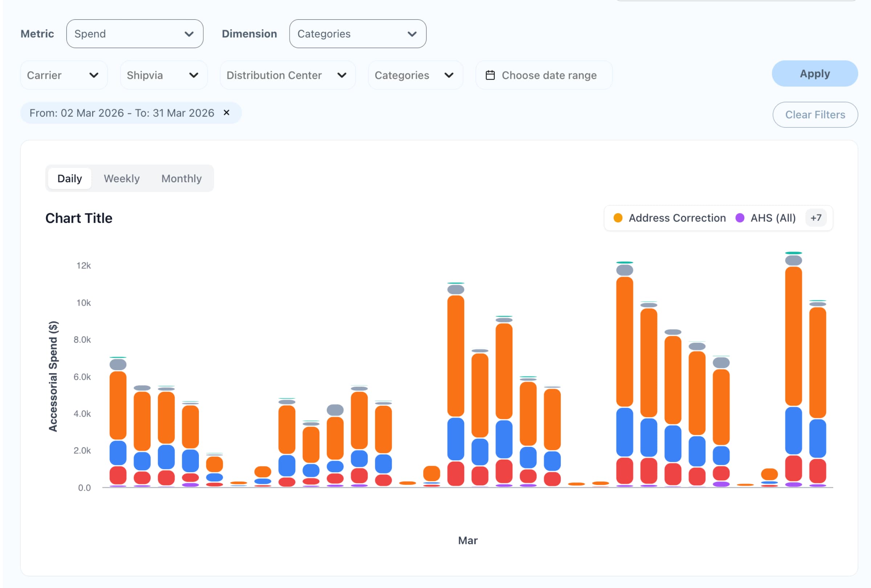Image resolution: width=871 pixels, height=588 pixels.
Task: Click the 4.0k y-axis tick label
Action: click(82, 414)
